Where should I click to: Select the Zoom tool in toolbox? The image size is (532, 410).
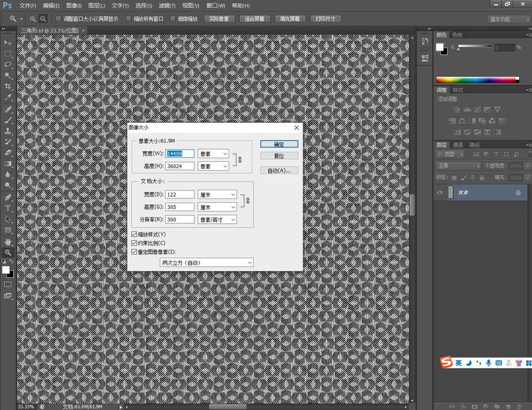(x=8, y=252)
